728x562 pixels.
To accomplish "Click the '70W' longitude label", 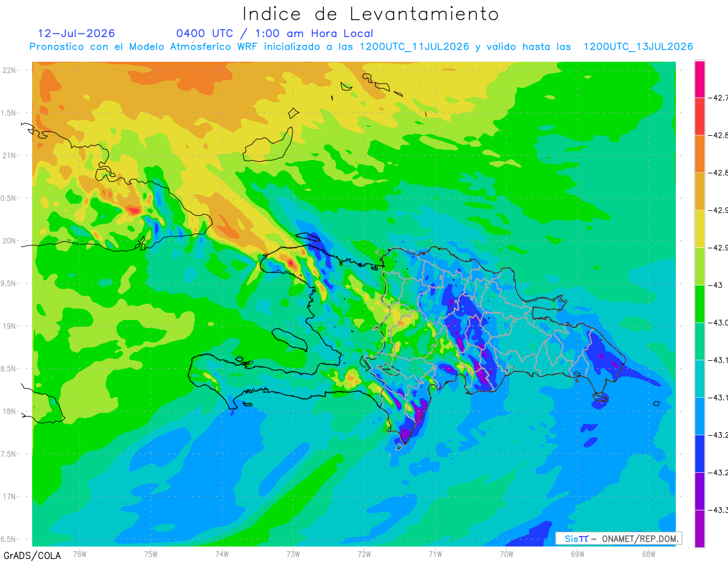I will [506, 554].
